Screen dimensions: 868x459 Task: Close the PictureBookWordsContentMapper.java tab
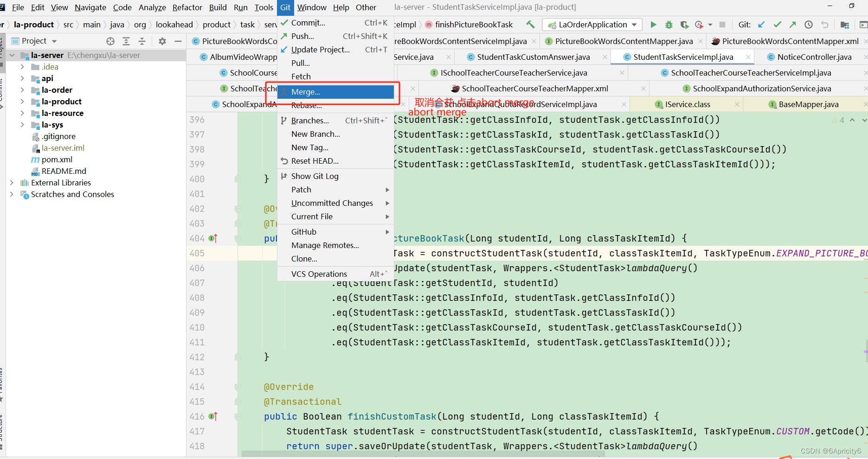pos(701,41)
